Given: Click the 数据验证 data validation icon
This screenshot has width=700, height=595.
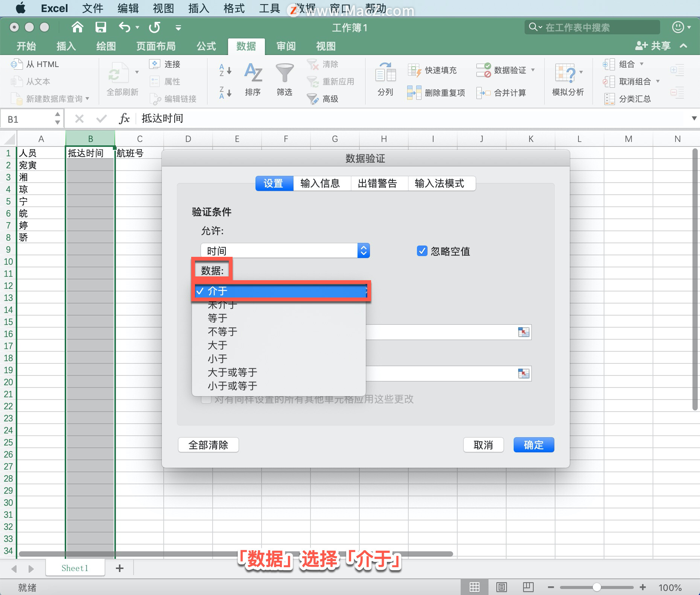Looking at the screenshot, I should tap(483, 70).
